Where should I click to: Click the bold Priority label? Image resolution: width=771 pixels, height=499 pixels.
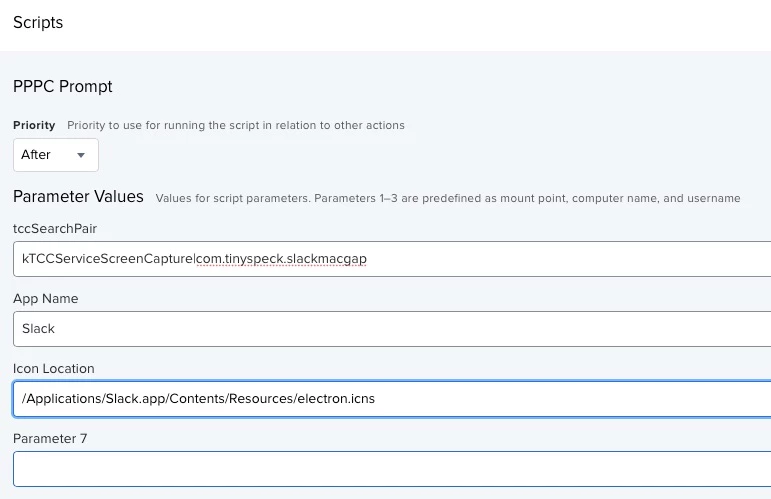(x=34, y=125)
